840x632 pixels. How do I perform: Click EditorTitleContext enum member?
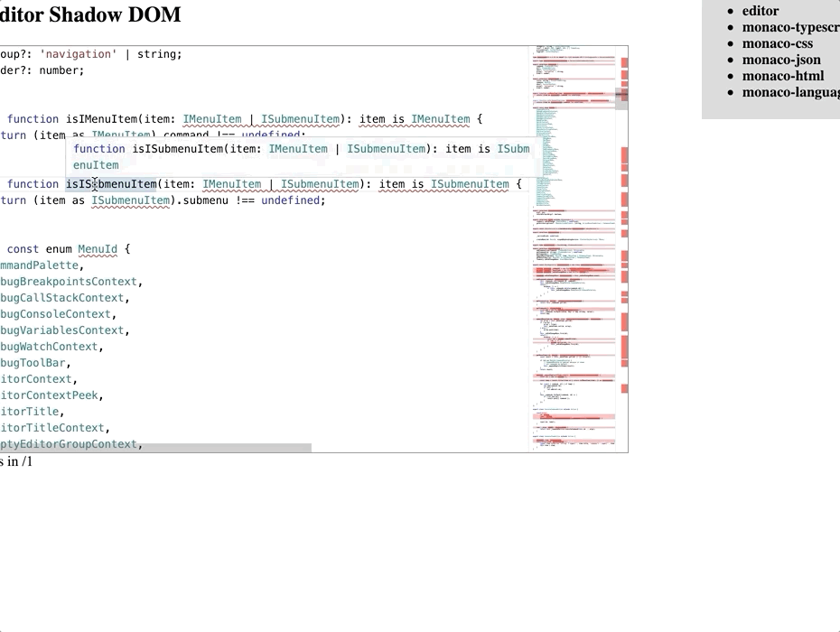(x=52, y=428)
